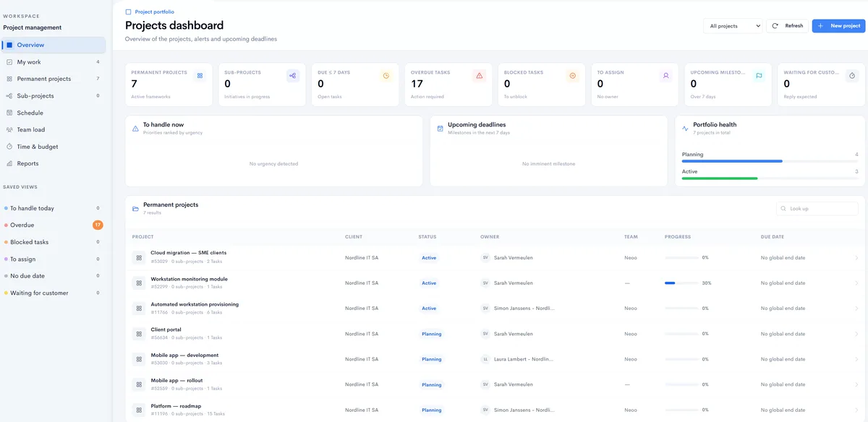Expand Platform — roadmap row chevron

[856, 410]
